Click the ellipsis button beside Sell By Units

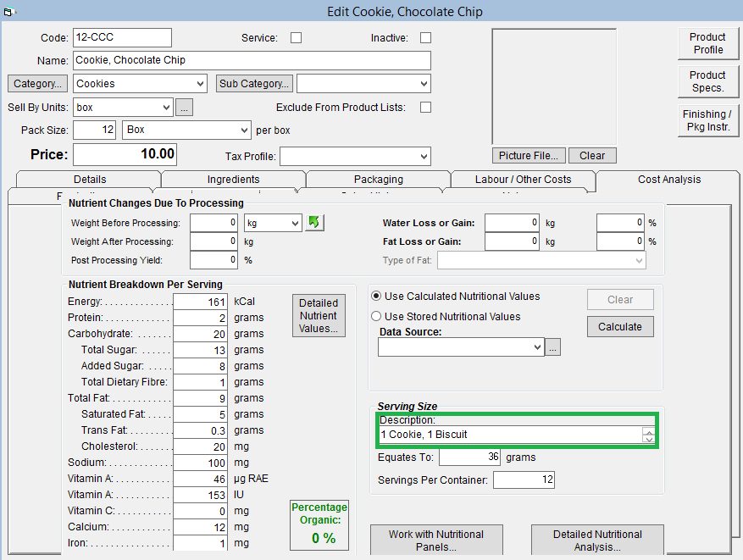[185, 108]
